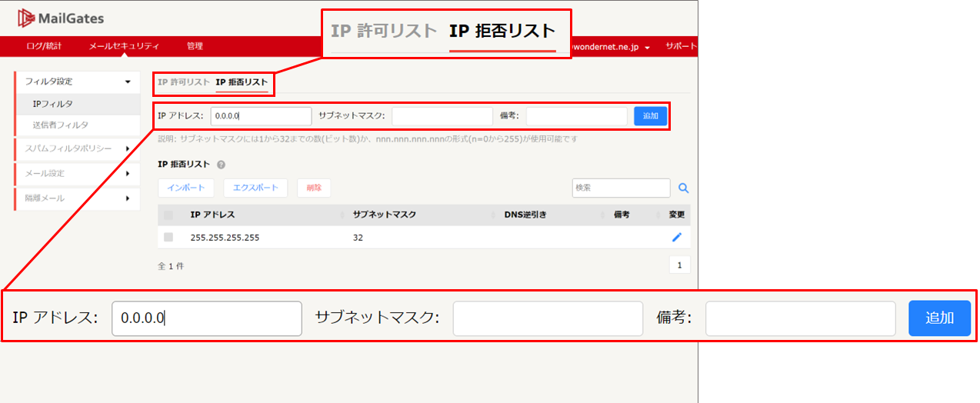The height and width of the screenshot is (403, 980).
Task: Open the メールセキュリティ menu
Action: coord(124,46)
